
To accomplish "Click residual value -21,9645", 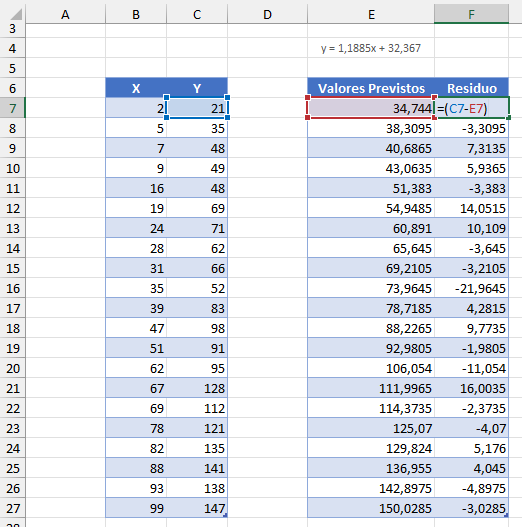I will (x=471, y=288).
